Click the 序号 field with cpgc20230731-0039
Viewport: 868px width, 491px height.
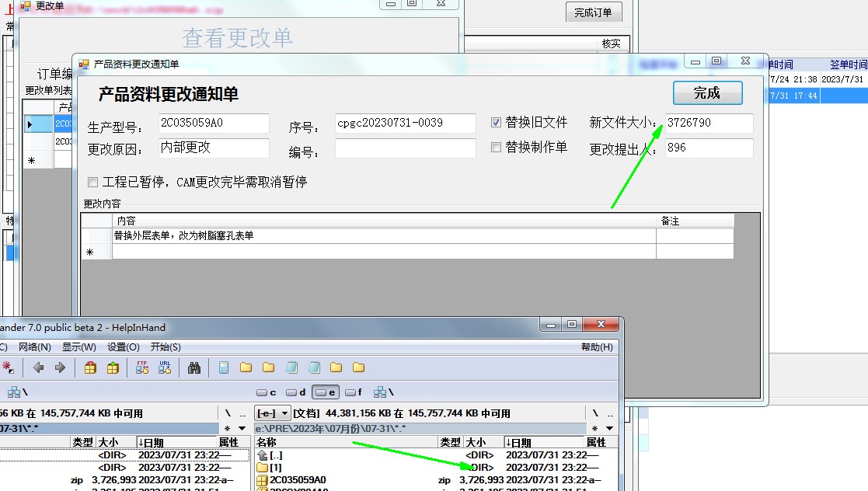[x=405, y=123]
